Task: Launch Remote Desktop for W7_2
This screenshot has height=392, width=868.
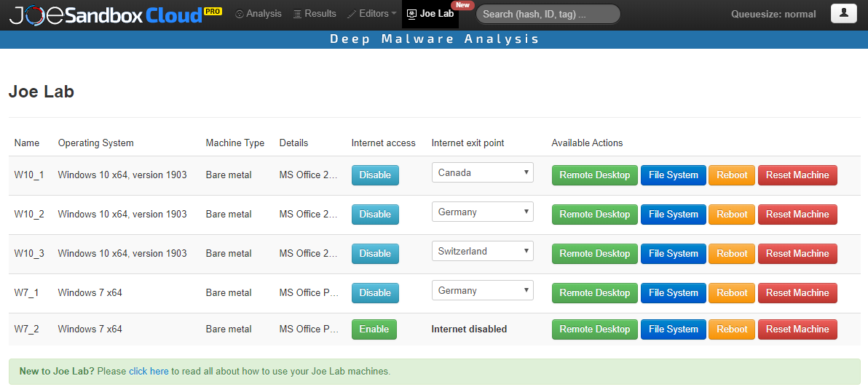Action: point(595,329)
